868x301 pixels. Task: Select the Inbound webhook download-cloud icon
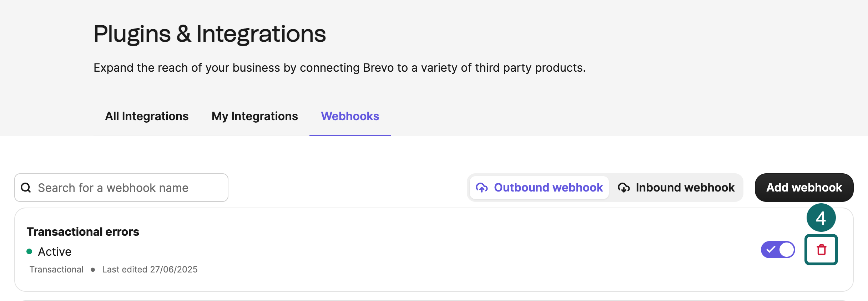click(624, 187)
